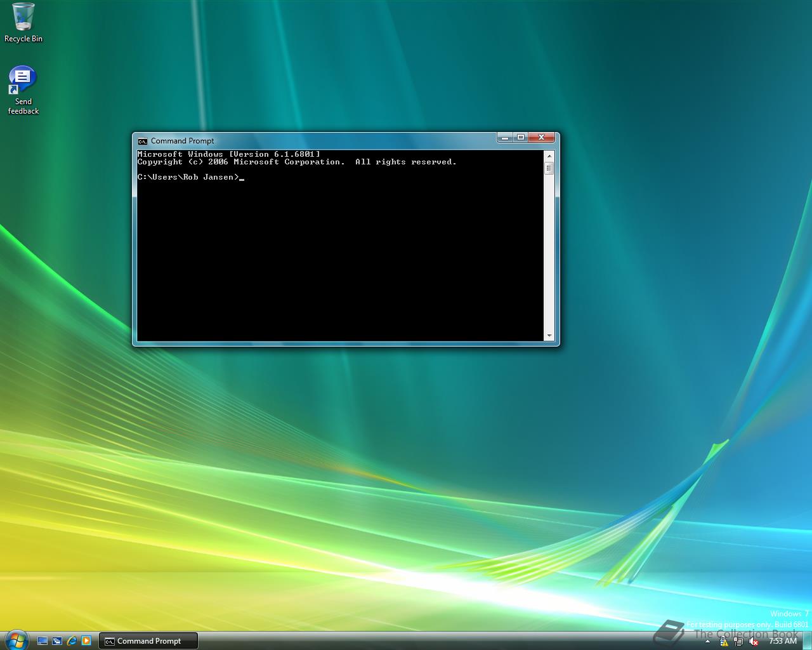Click Show desktop strip at taskbar end
This screenshot has width=812, height=650.
pyautogui.click(x=807, y=641)
